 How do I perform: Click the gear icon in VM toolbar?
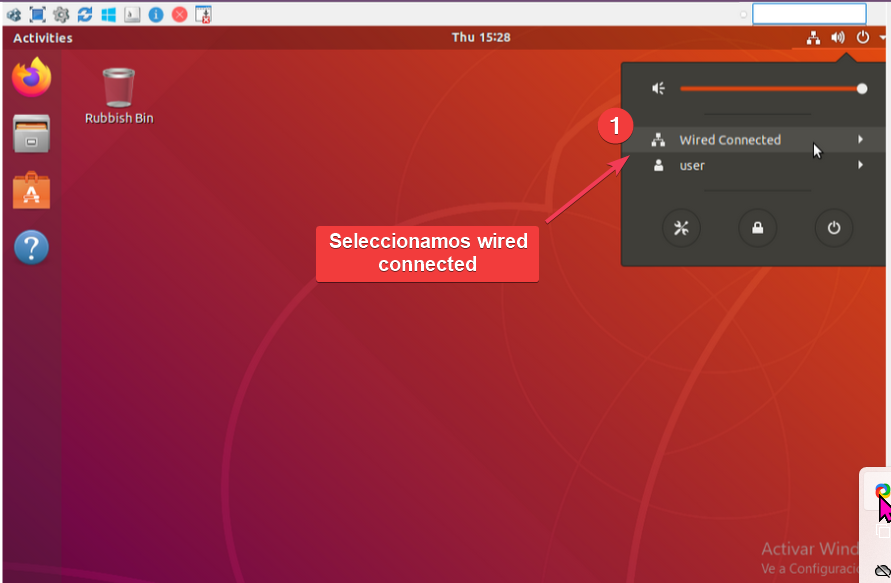[x=61, y=14]
